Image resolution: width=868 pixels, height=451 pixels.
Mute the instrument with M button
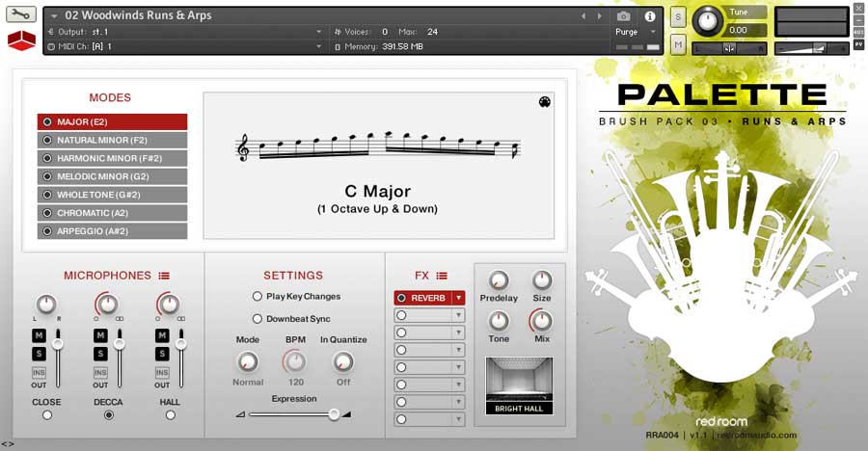point(678,44)
